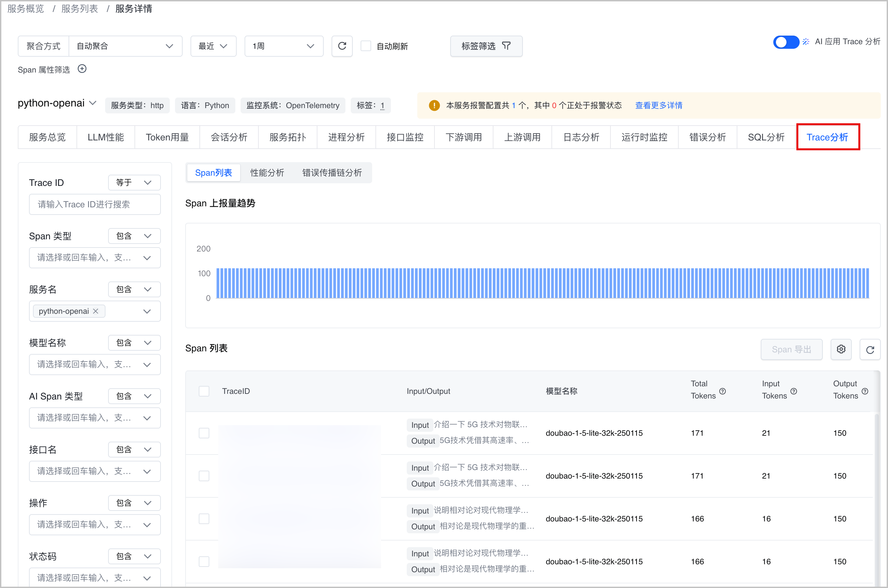Open the 性能分析 sub-tab

267,172
